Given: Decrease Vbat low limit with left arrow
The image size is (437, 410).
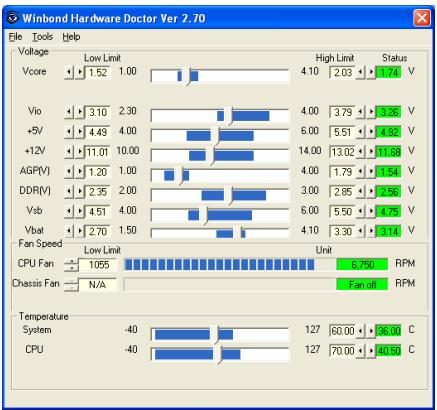Looking at the screenshot, I should tap(69, 231).
